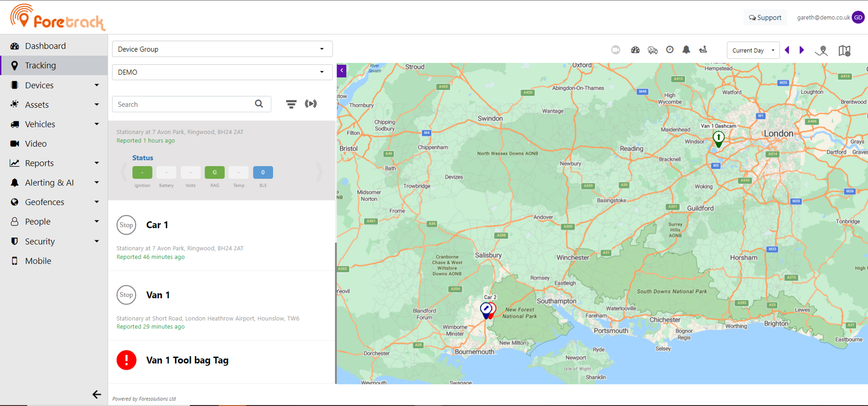868x406 pixels.
Task: Click the green RAG status indicator
Action: point(214,173)
